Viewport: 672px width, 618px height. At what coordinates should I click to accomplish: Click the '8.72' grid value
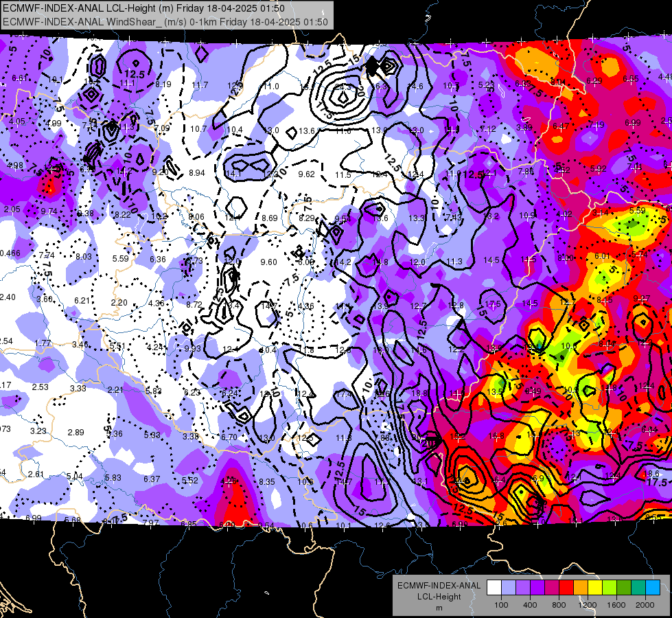194,305
